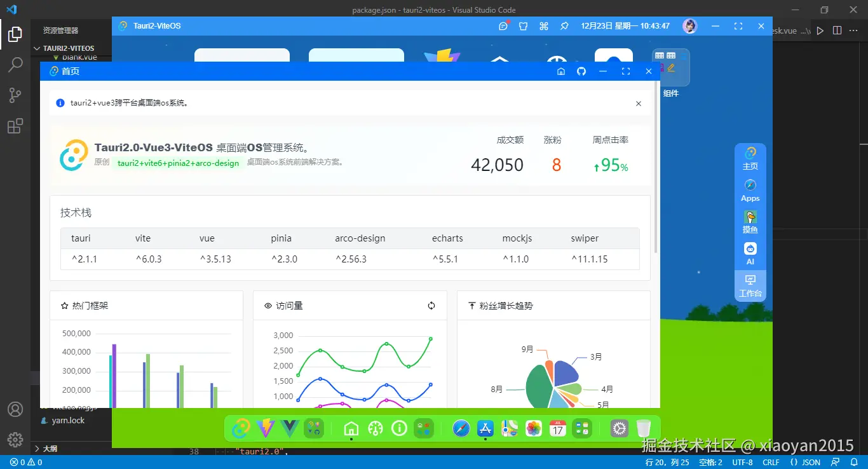868x469 pixels.
Task: Open App Store icon in dock
Action: (485, 428)
